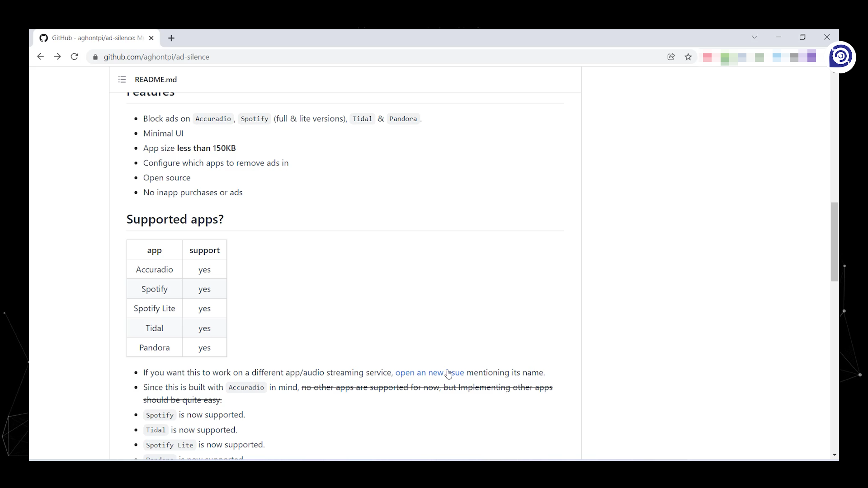Restore down the browser window
The image size is (868, 488).
(x=802, y=37)
